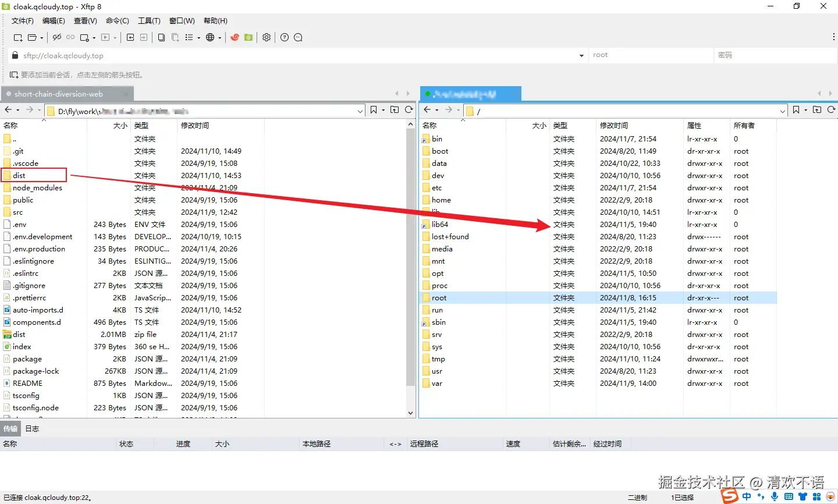Click Sogou IME microphone icon
This screenshot has width=838, height=504.
(x=775, y=496)
